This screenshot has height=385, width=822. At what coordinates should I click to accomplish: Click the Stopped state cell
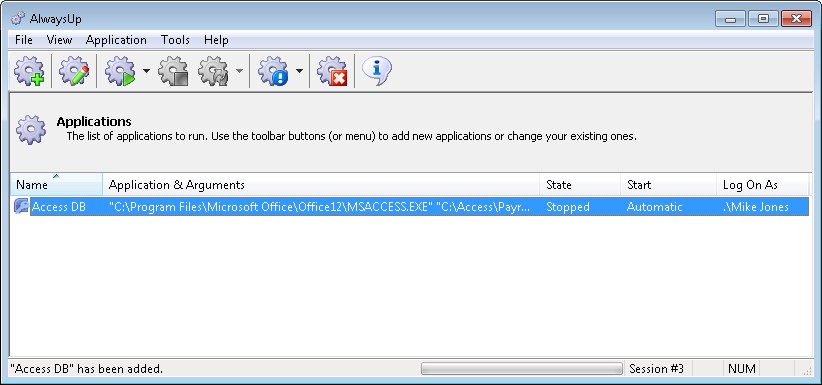pos(568,207)
